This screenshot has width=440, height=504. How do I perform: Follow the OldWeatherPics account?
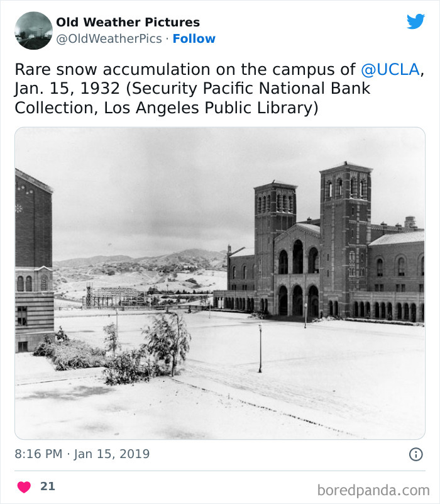pyautogui.click(x=194, y=39)
